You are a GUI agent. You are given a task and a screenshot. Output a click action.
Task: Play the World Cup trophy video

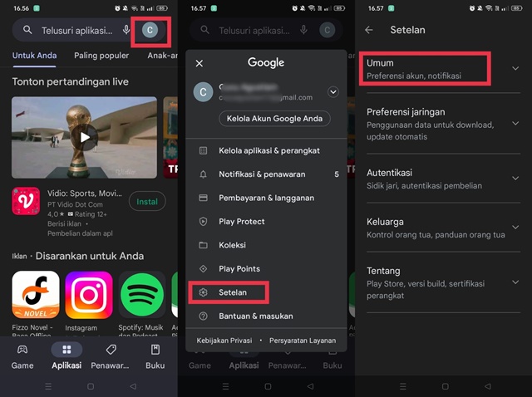tap(85, 137)
